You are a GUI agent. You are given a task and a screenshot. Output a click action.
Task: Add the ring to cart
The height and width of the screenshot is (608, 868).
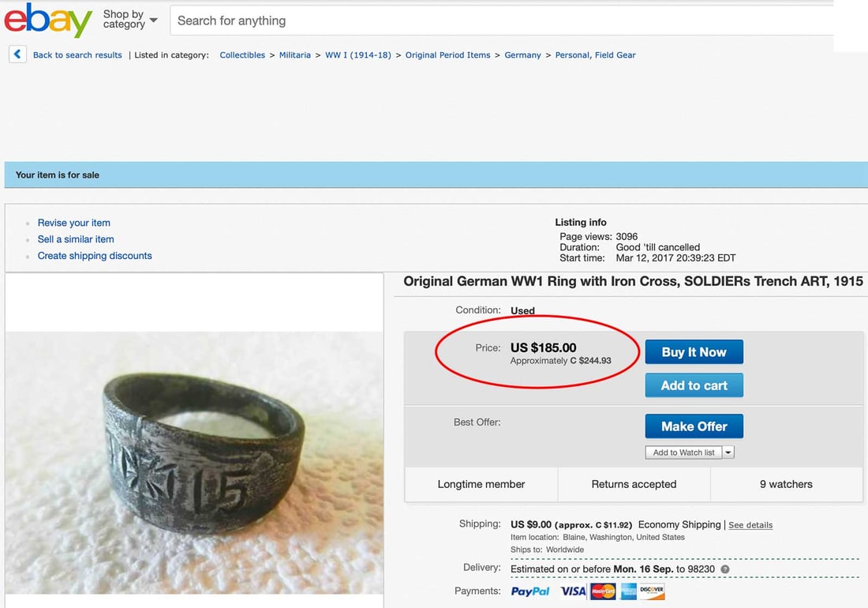[x=694, y=385]
